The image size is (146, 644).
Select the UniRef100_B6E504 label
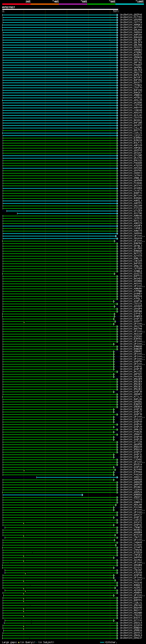point(131,296)
